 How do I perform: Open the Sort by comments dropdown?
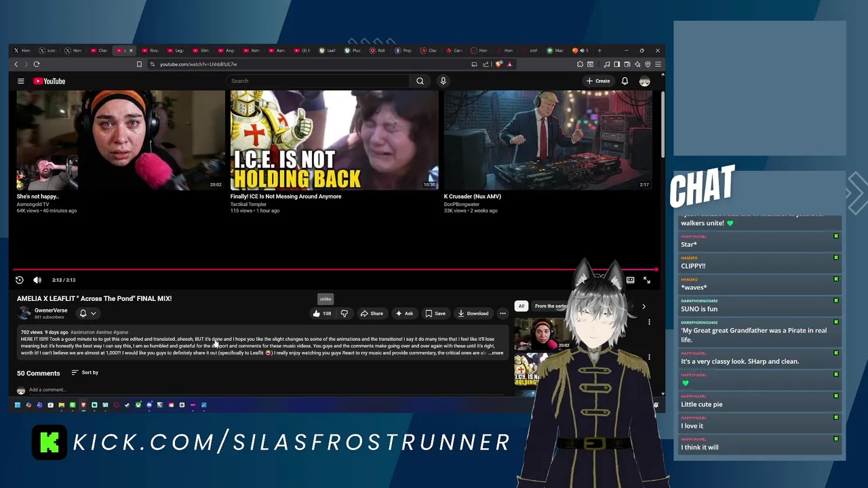85,373
